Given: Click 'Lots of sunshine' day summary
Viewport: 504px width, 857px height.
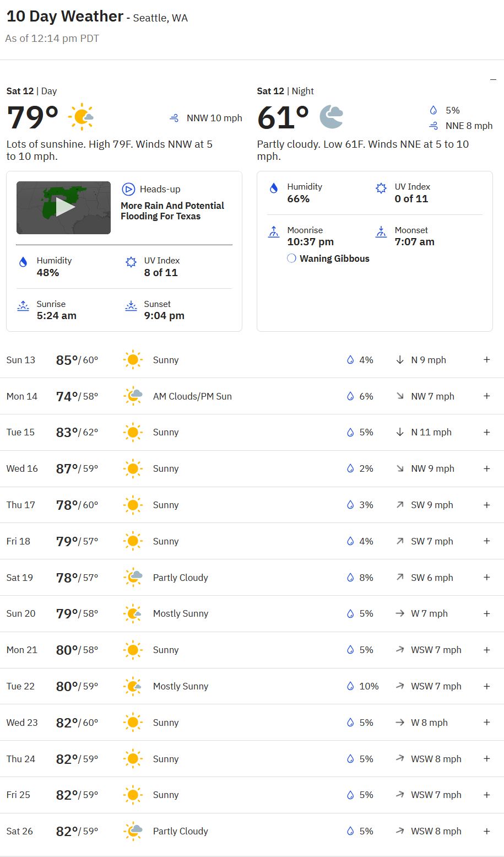Looking at the screenshot, I should point(109,150).
